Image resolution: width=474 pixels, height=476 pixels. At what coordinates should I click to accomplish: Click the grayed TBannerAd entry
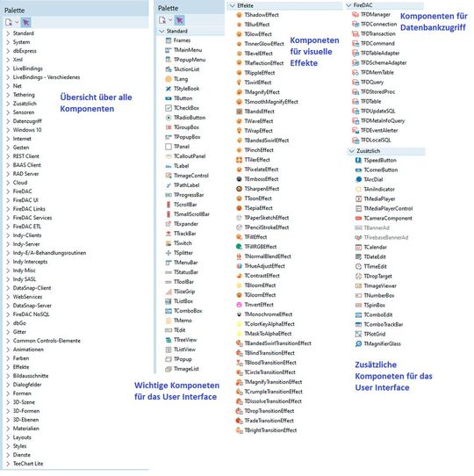[x=377, y=228]
